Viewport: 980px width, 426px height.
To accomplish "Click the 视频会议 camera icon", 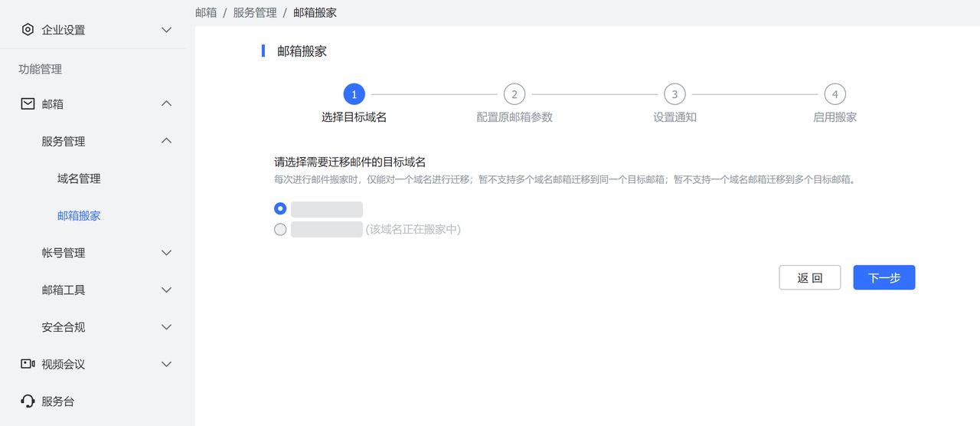I will click(28, 364).
